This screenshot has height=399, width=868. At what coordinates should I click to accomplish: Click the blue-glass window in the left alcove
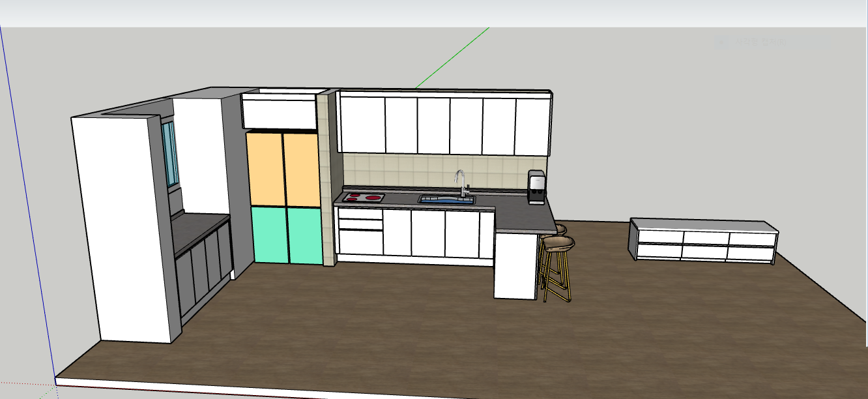point(170,154)
